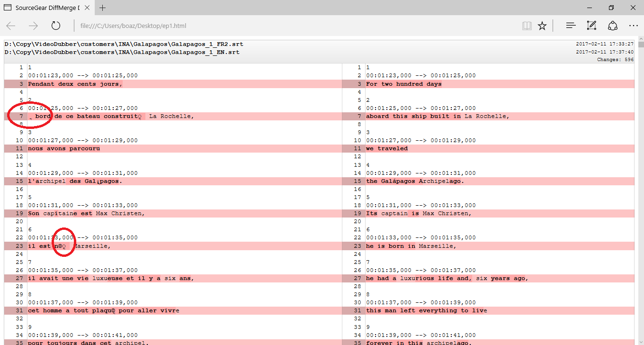Viewport: 644px width, 345px height.
Task: Click the 'Changes: 596' count
Action: [615, 60]
